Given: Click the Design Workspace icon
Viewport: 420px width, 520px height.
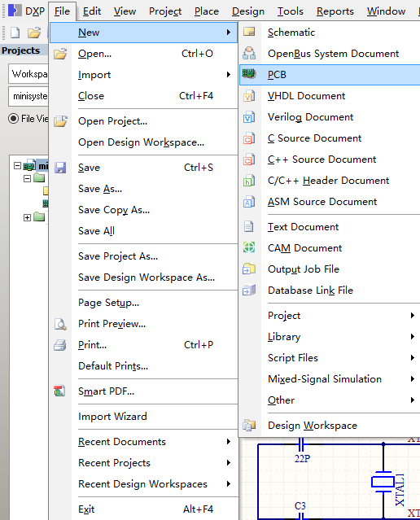Looking at the screenshot, I should (x=249, y=425).
